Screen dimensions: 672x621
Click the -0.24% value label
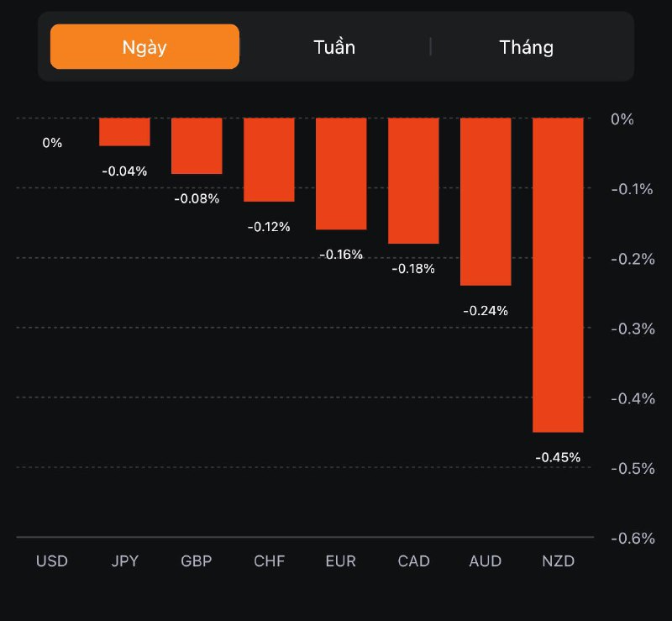point(486,311)
